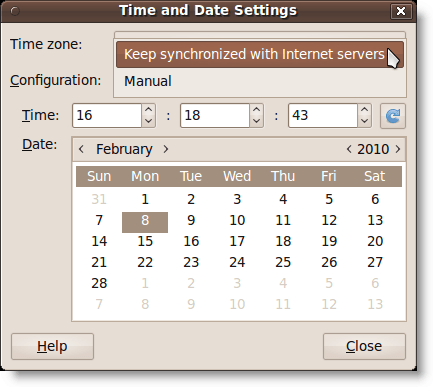Close the Time and Date Settings window

(x=401, y=11)
